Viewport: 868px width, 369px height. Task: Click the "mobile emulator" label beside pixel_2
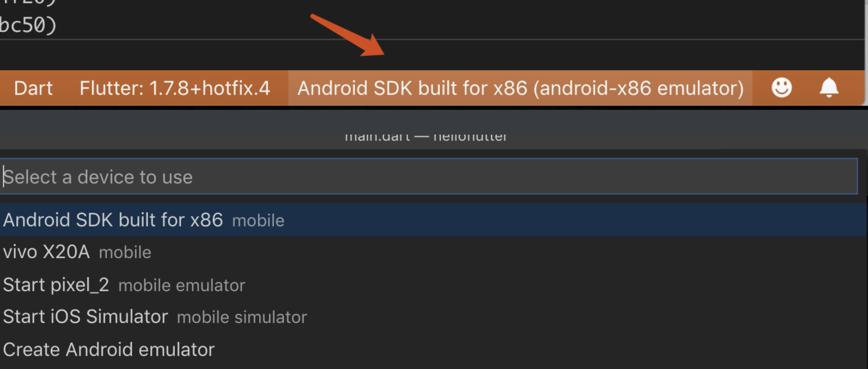(182, 286)
